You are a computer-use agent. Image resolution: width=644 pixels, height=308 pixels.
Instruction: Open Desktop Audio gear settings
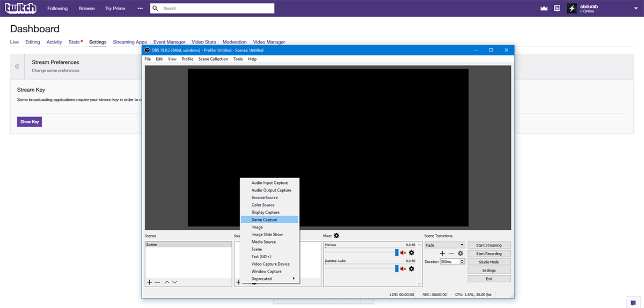pos(412,268)
